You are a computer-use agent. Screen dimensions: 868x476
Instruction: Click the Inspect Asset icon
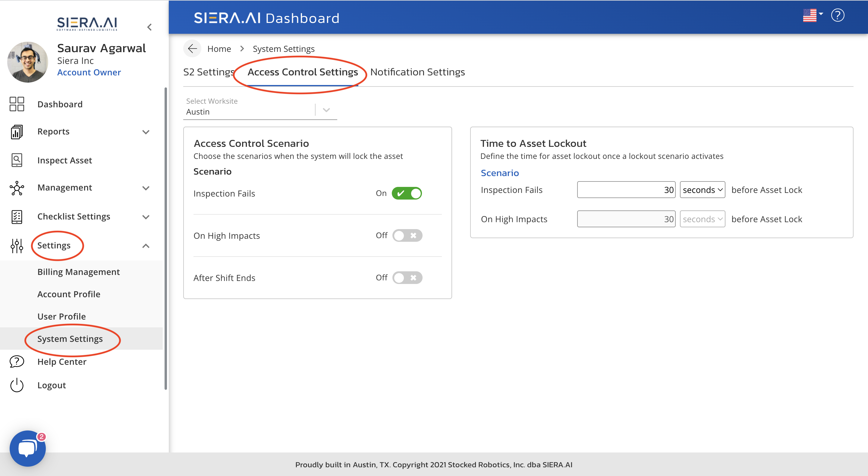point(17,160)
